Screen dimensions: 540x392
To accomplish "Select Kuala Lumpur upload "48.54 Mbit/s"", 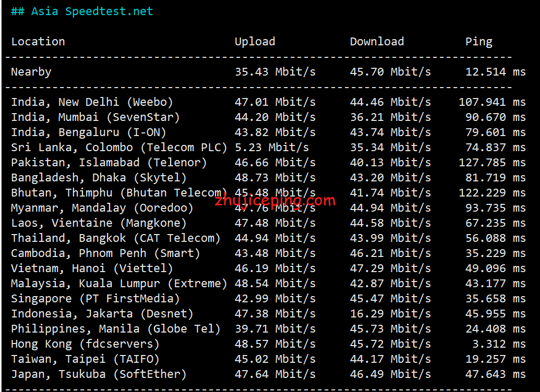I will click(x=275, y=284).
